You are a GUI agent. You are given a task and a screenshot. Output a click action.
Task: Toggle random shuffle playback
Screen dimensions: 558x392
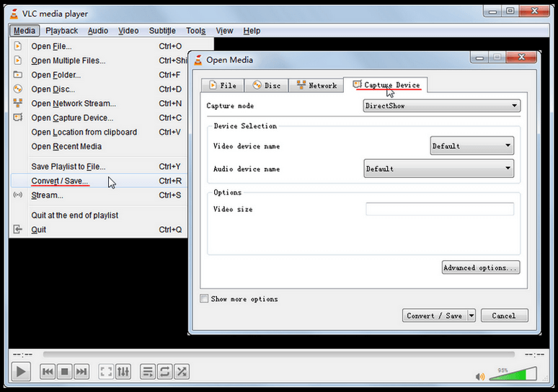pos(182,372)
